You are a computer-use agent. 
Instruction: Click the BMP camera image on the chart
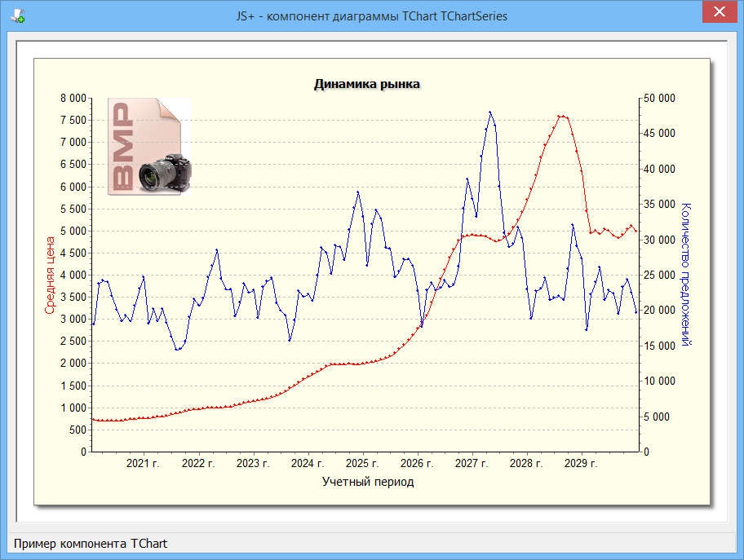[x=150, y=147]
